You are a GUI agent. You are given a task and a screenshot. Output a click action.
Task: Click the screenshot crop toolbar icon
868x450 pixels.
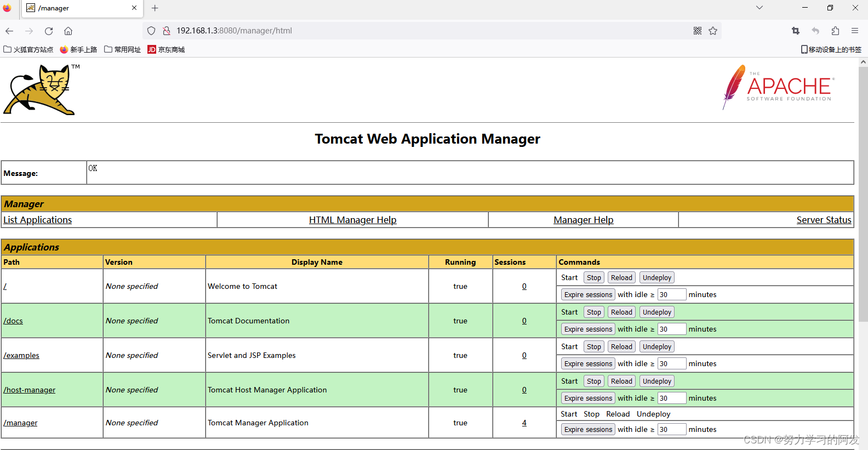pos(796,31)
